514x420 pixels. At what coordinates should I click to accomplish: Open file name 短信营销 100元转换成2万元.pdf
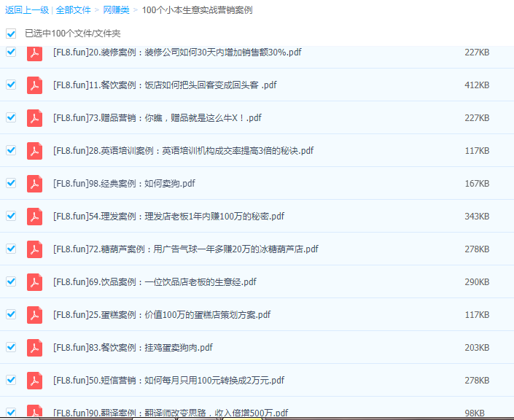(168, 381)
